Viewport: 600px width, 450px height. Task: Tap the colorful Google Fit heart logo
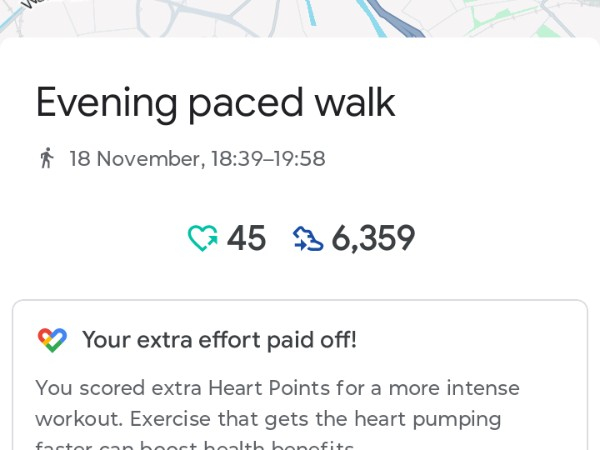point(52,340)
